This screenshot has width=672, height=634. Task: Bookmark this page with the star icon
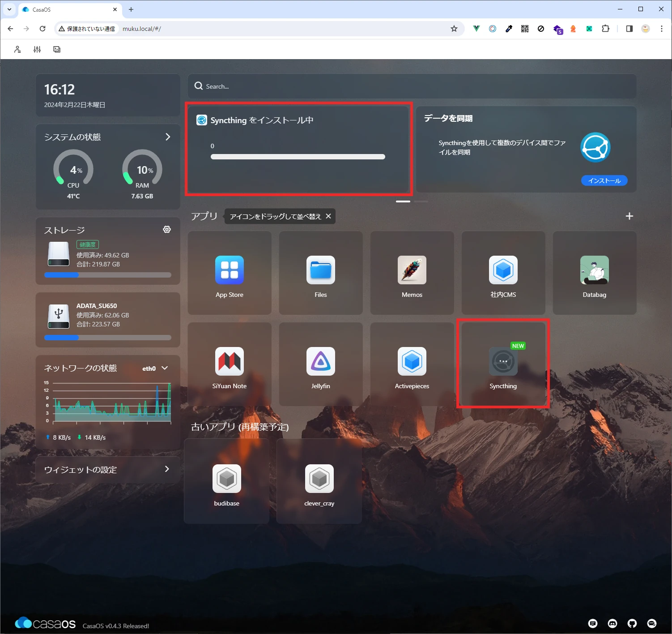click(x=454, y=29)
